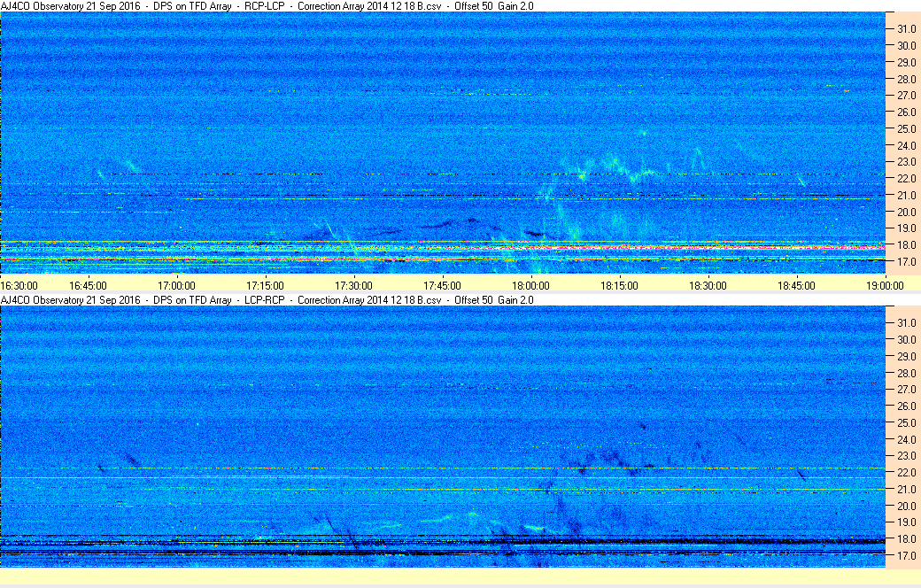Image resolution: width=921 pixels, height=588 pixels.
Task: Click the 17:15:00 time axis label
Action: [265, 285]
